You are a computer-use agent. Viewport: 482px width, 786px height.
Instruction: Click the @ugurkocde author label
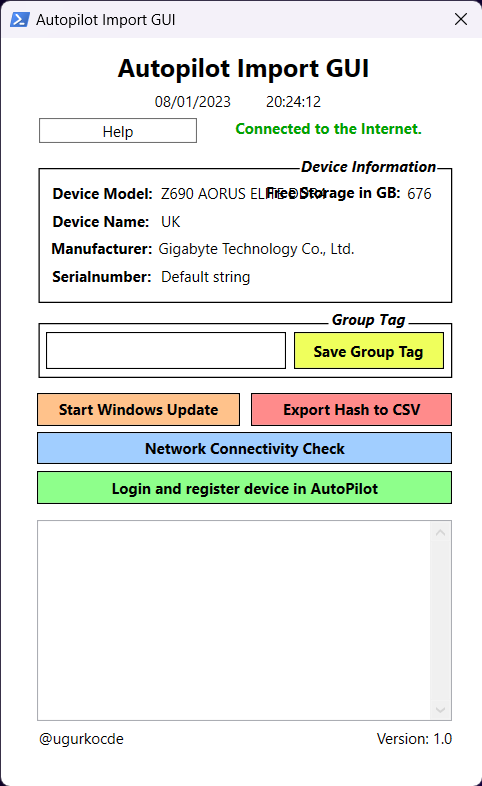click(81, 739)
